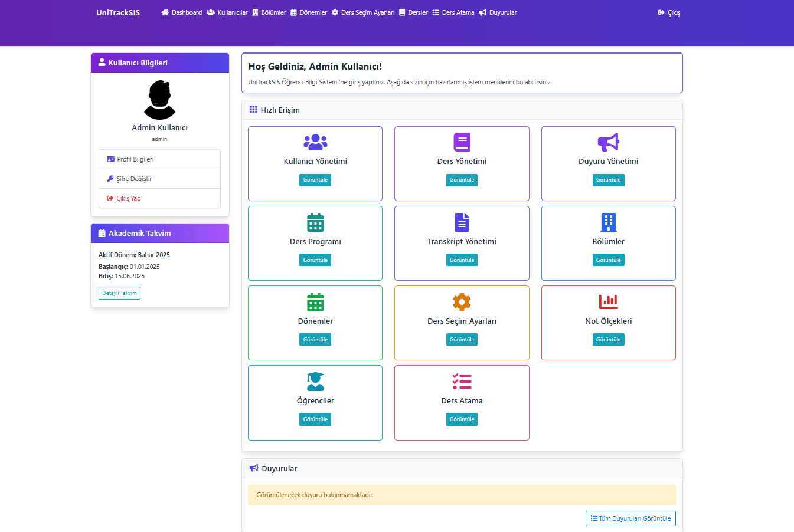
Task: Click the Duyuru Yönetimi megaphone icon
Action: coord(608,142)
